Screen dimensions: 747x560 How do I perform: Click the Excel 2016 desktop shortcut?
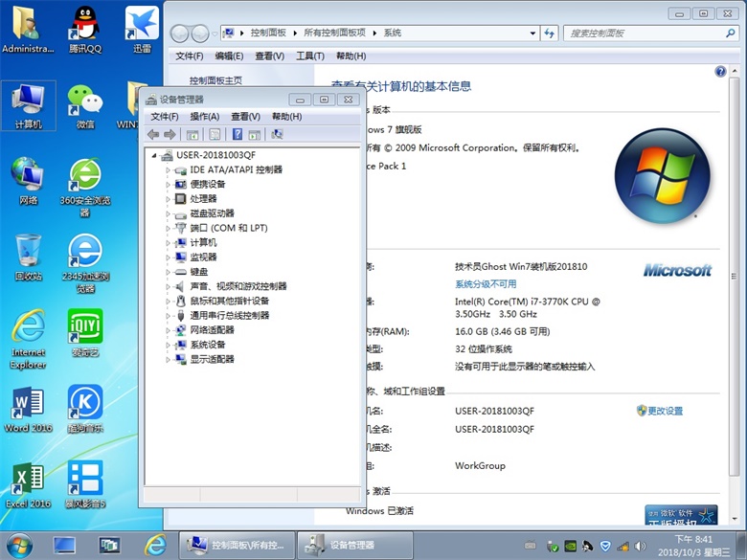tap(28, 484)
